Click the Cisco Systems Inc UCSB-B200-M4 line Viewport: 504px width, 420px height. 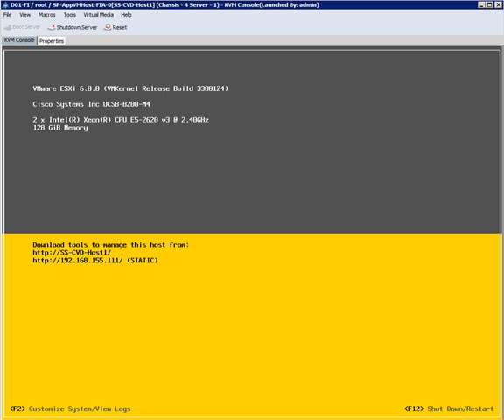pos(91,104)
